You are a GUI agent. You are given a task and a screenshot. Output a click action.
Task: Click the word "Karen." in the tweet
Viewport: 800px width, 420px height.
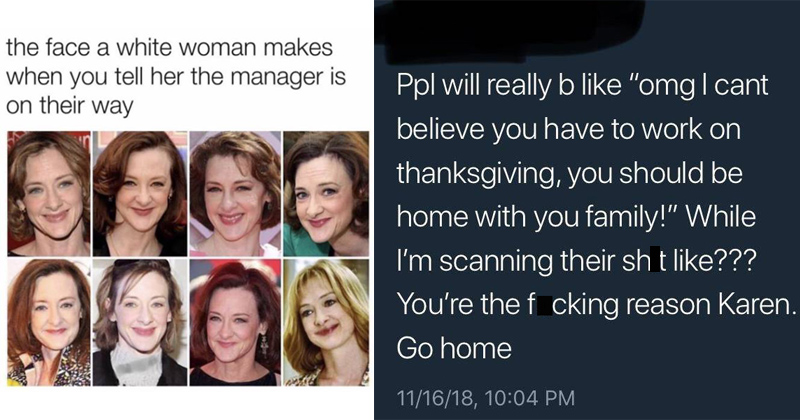(757, 305)
